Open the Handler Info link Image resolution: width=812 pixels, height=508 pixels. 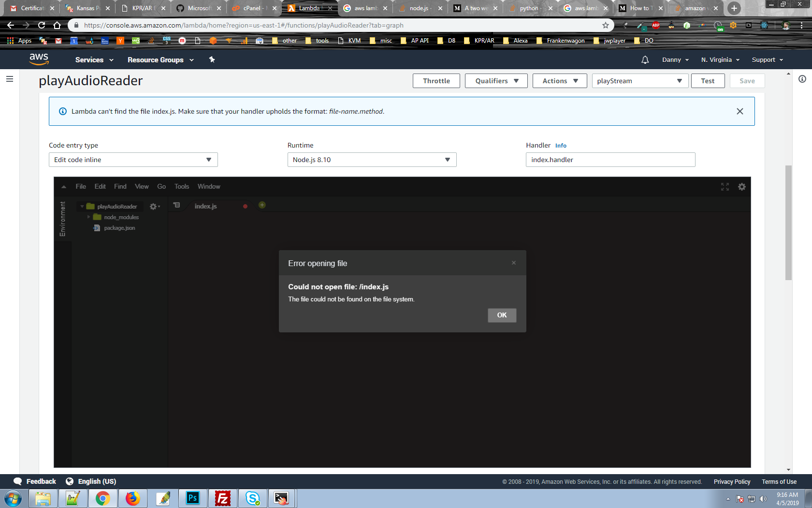click(561, 146)
